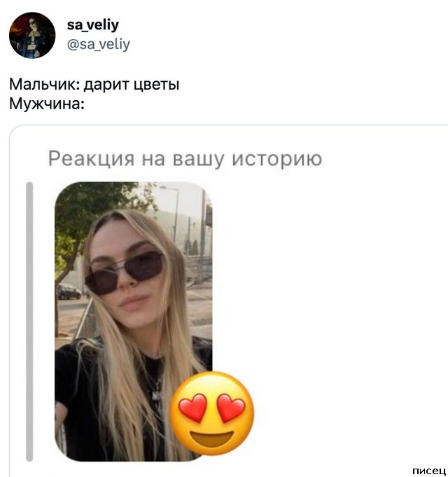Viewport: 448px width, 477px height.
Task: Click the heart-eyes emoji reaction
Action: (211, 413)
